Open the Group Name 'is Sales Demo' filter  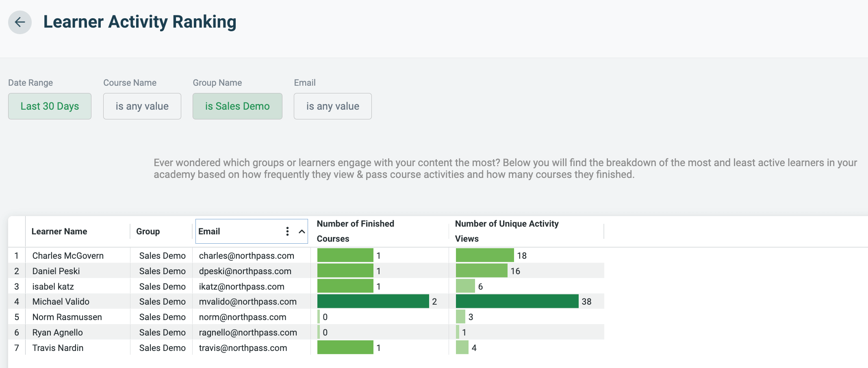(237, 106)
